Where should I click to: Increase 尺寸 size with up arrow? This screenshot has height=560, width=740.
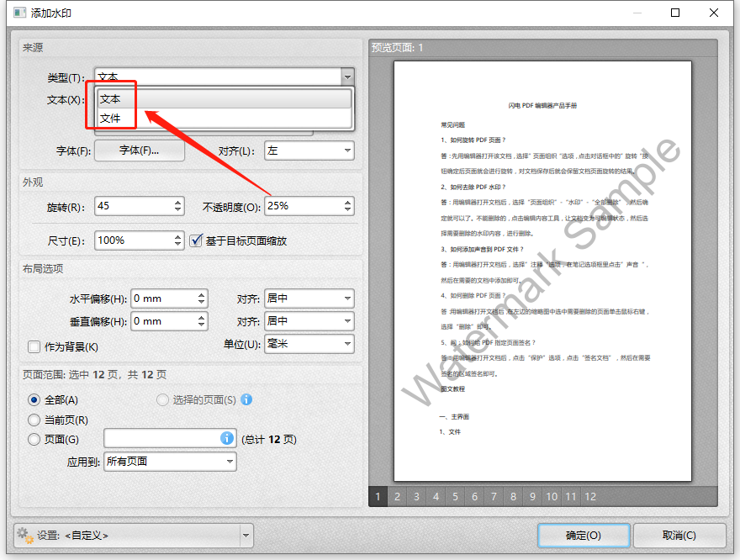(178, 236)
